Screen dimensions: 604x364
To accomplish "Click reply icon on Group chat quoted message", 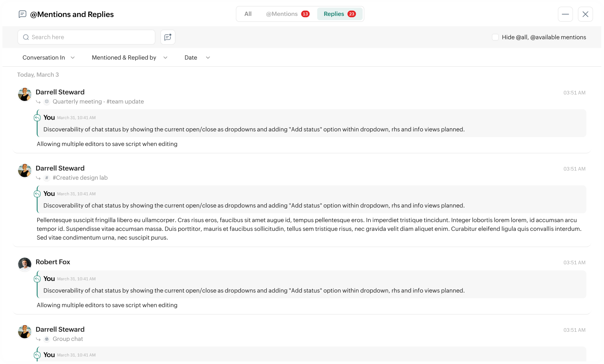I will (37, 355).
